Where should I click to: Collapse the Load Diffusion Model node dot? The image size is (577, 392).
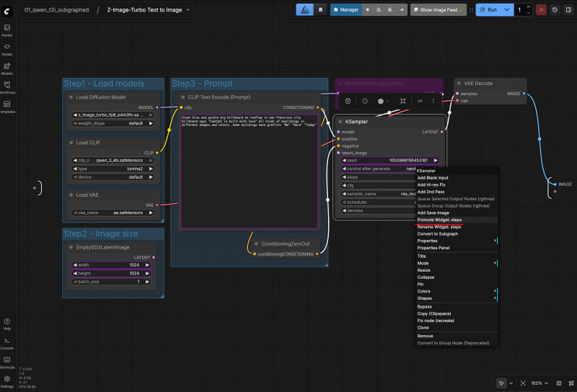point(71,97)
